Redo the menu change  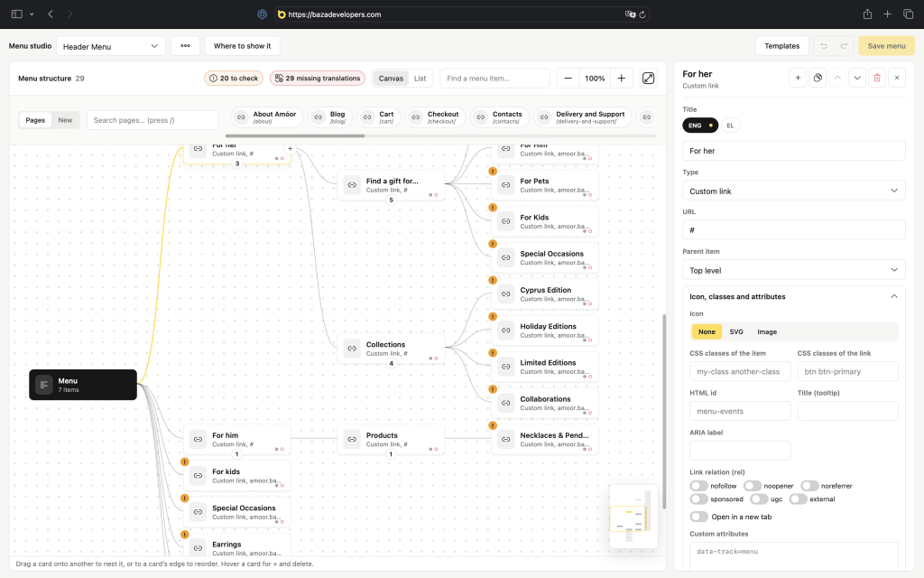click(844, 46)
